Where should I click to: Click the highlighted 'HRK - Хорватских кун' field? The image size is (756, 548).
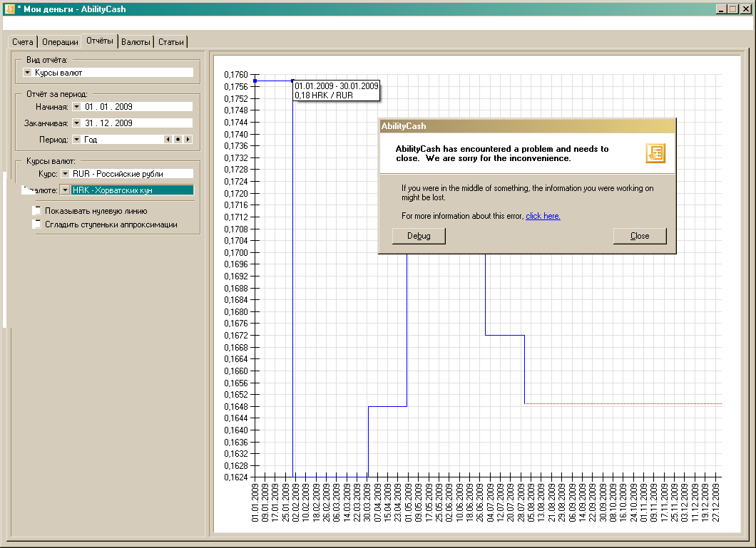(132, 190)
